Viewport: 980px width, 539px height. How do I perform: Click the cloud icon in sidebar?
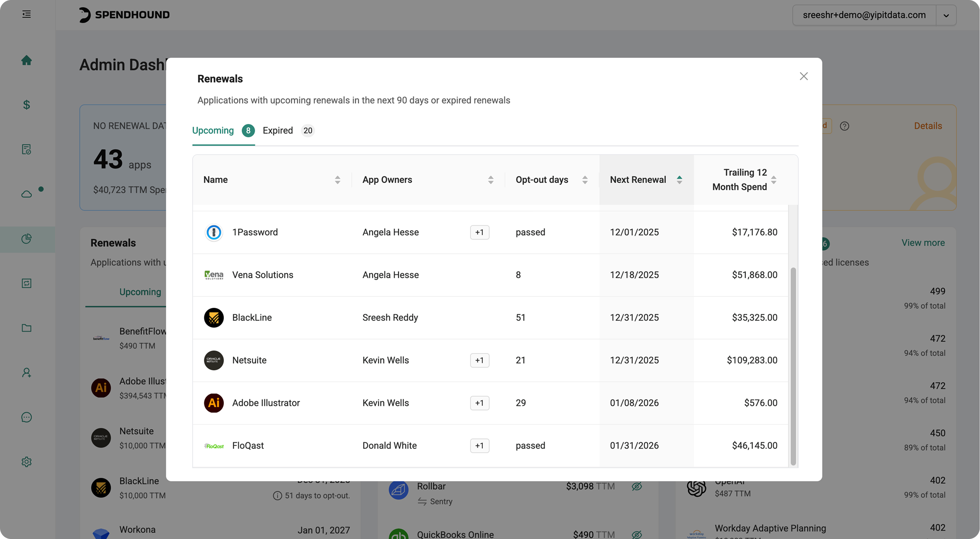coord(26,194)
